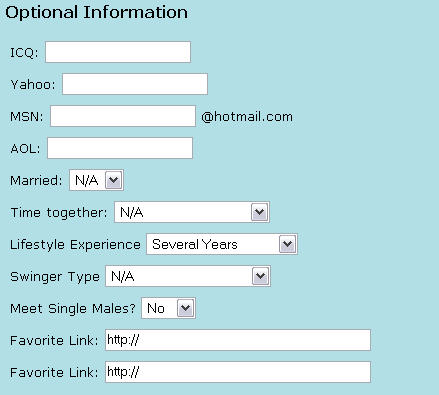This screenshot has width=439, height=395.
Task: Click the Meet Single Males? label
Action: pyautogui.click(x=73, y=308)
